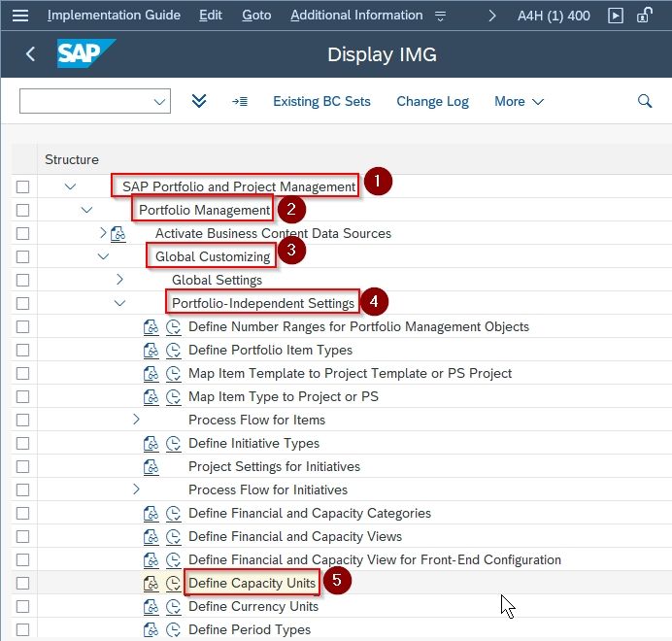Collapse the Portfolio Management node

pos(87,210)
